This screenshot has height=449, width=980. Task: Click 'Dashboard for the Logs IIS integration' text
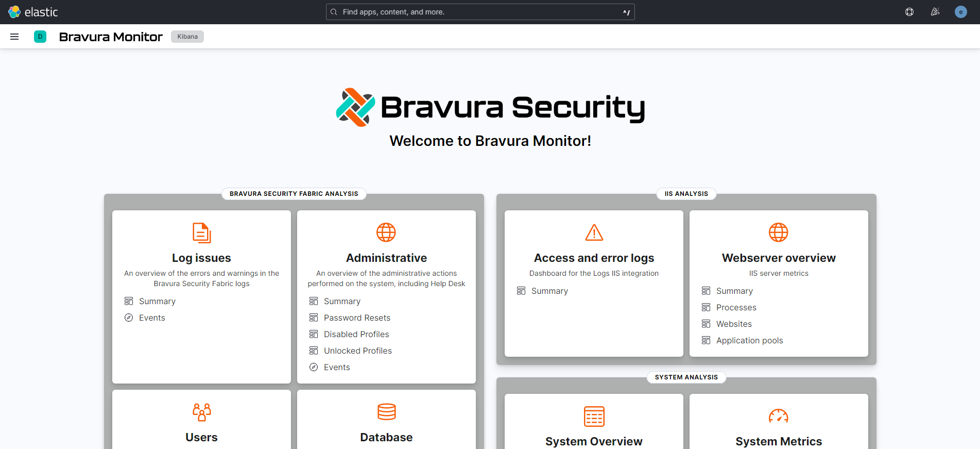[x=594, y=273]
